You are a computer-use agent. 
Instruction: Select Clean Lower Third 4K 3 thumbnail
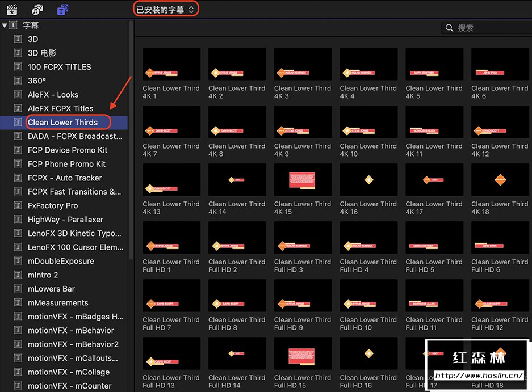pyautogui.click(x=303, y=64)
